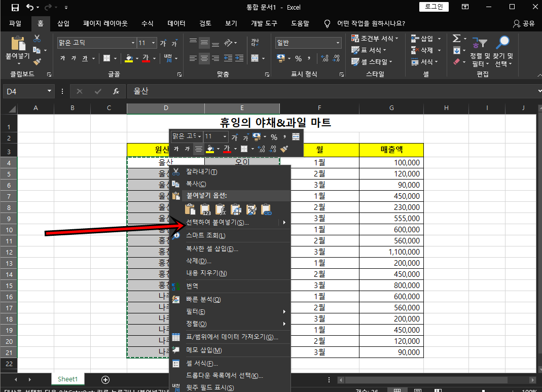Click Sheet1 tab
The width and height of the screenshot is (542, 392).
pyautogui.click(x=68, y=379)
